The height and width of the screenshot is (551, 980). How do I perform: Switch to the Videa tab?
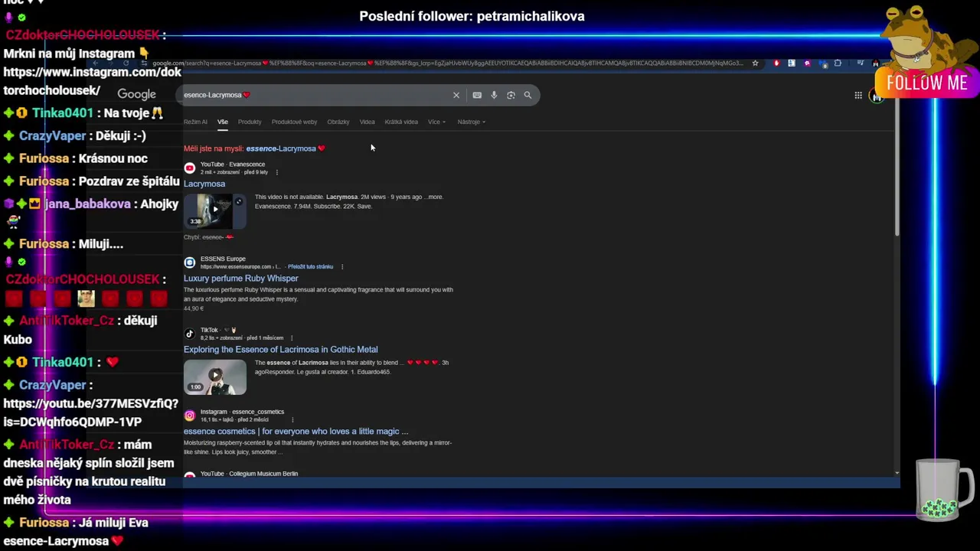(367, 122)
